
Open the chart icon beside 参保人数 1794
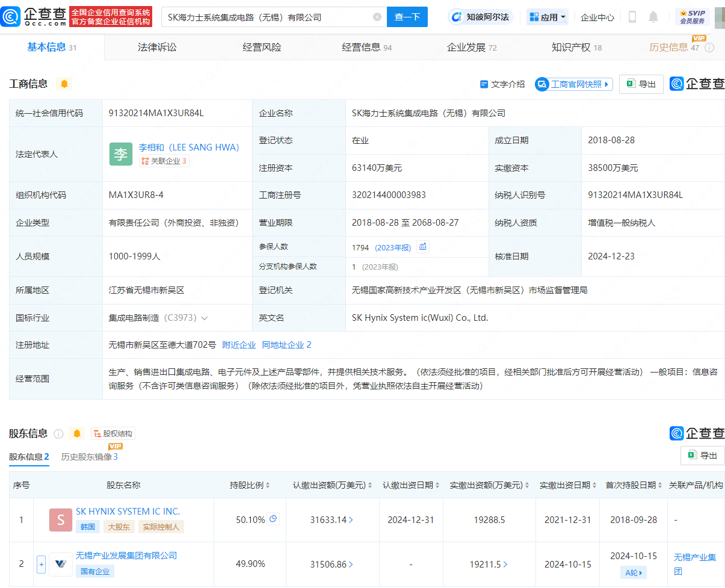[423, 247]
